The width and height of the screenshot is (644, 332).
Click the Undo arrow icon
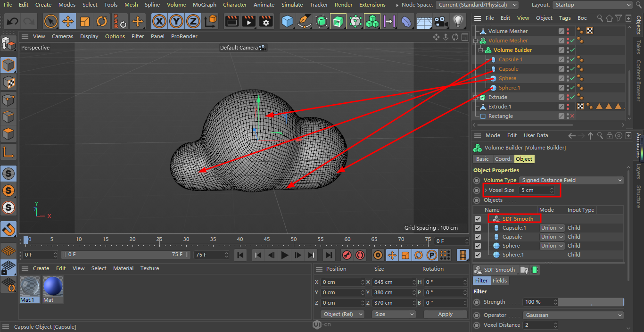(x=13, y=22)
